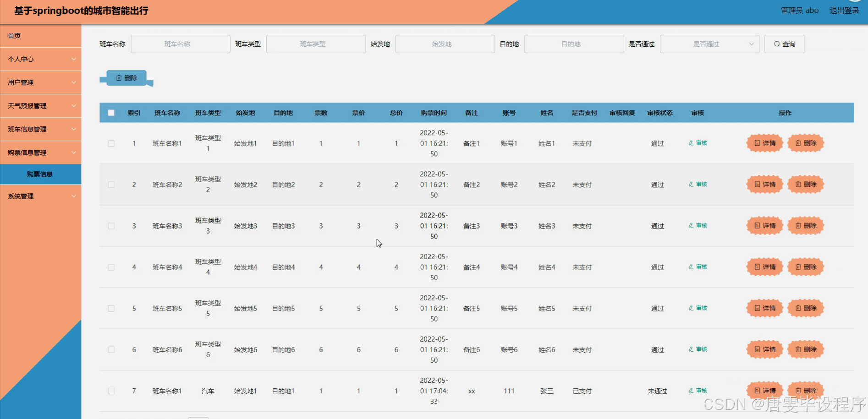The width and height of the screenshot is (868, 419).
Task: Click the 姓名2 cell
Action: pyautogui.click(x=547, y=185)
